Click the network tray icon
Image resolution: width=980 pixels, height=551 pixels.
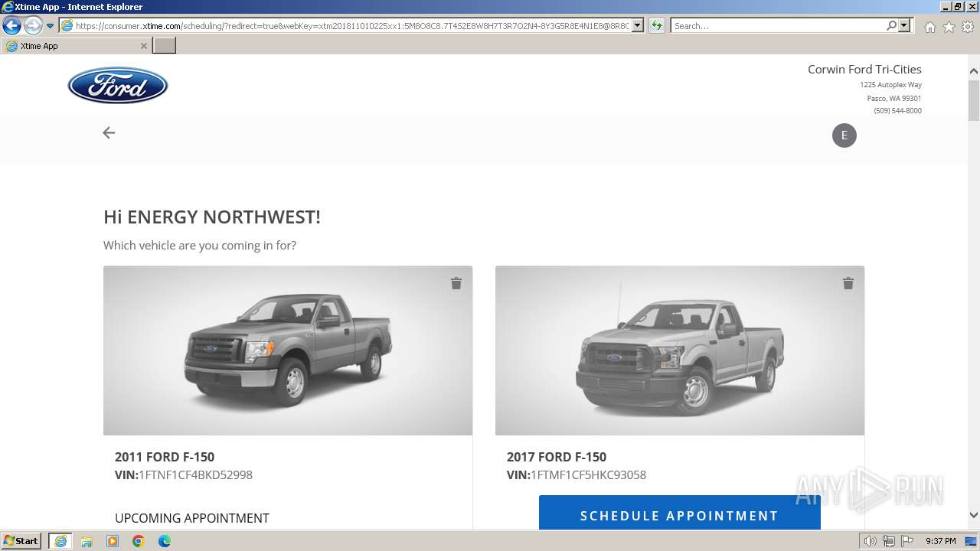(889, 541)
